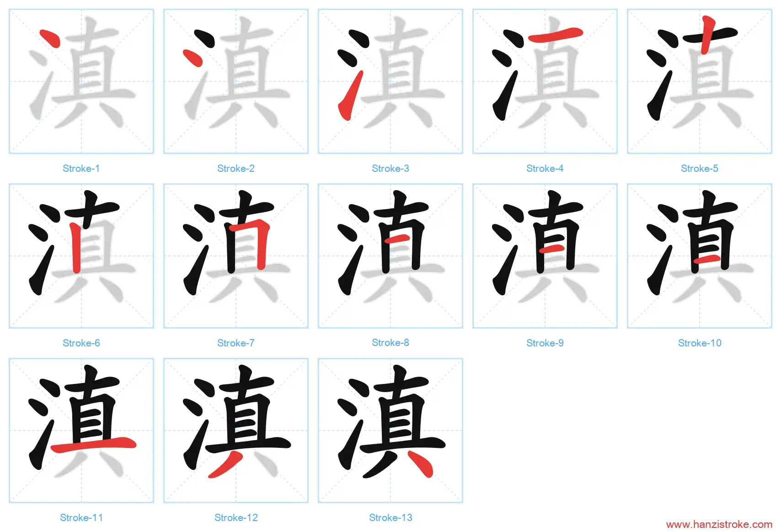
Task: Select the Stroke-8 caption text
Action: click(x=390, y=343)
